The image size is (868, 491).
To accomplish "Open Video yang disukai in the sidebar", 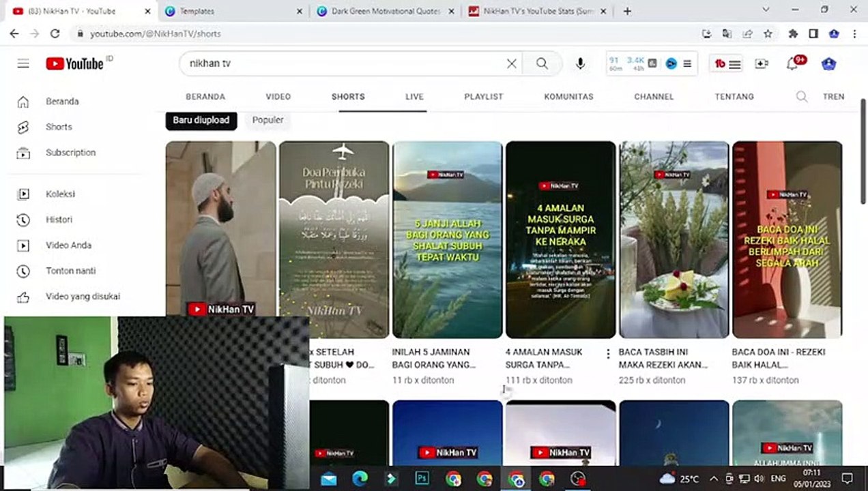I will pos(83,296).
